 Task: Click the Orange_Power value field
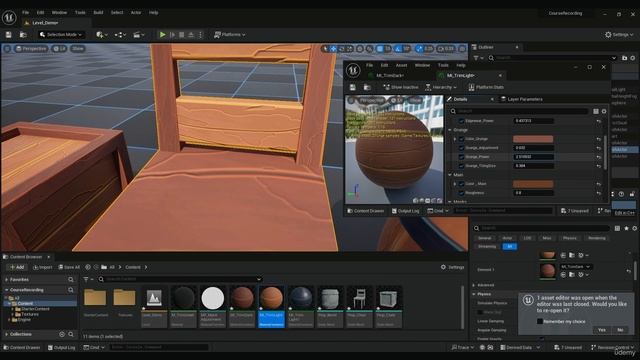click(x=533, y=157)
